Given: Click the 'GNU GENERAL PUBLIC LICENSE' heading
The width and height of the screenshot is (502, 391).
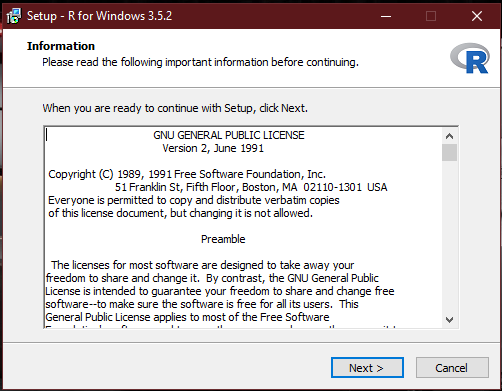Looking at the screenshot, I should pos(229,135).
